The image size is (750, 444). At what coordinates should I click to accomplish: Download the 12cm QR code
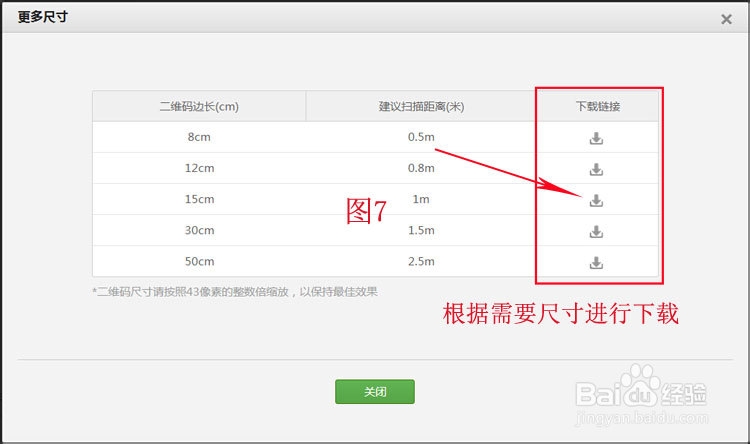(x=596, y=169)
